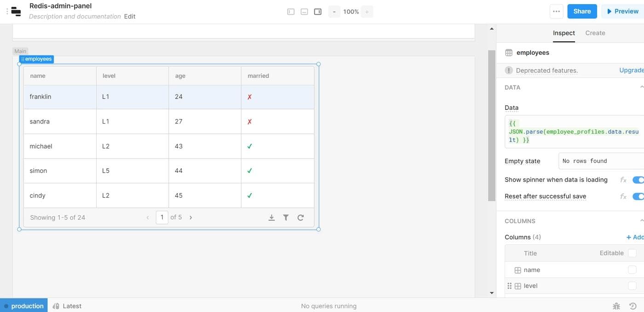Click the Upgrade link

click(x=631, y=70)
